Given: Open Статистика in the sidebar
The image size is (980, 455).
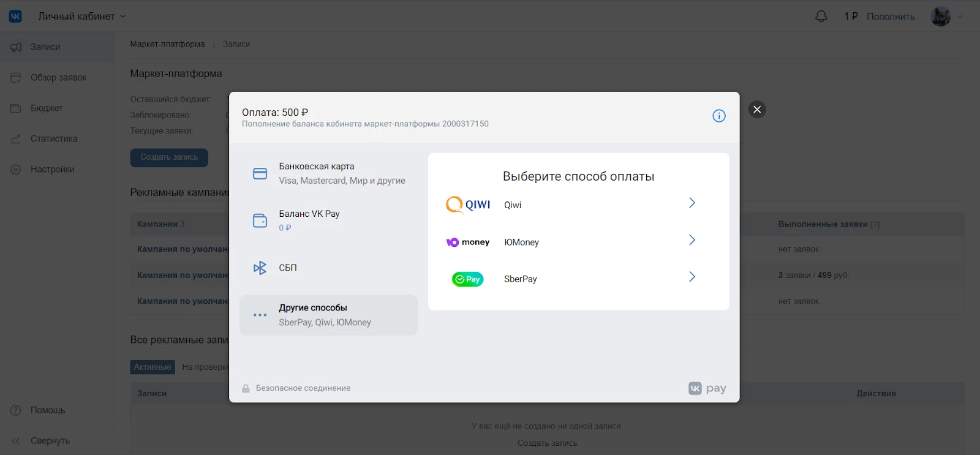Looking at the screenshot, I should coord(58,139).
